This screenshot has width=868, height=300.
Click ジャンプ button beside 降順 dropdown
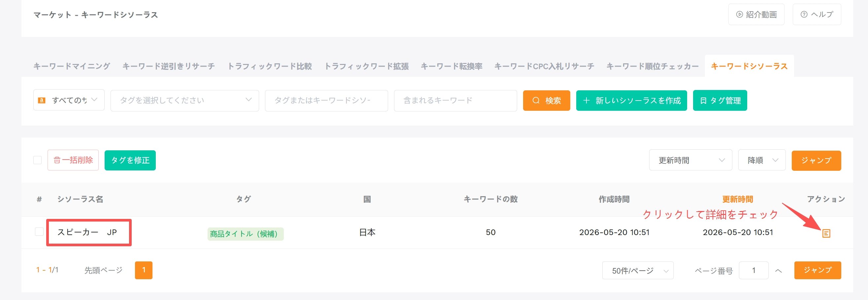coord(816,161)
